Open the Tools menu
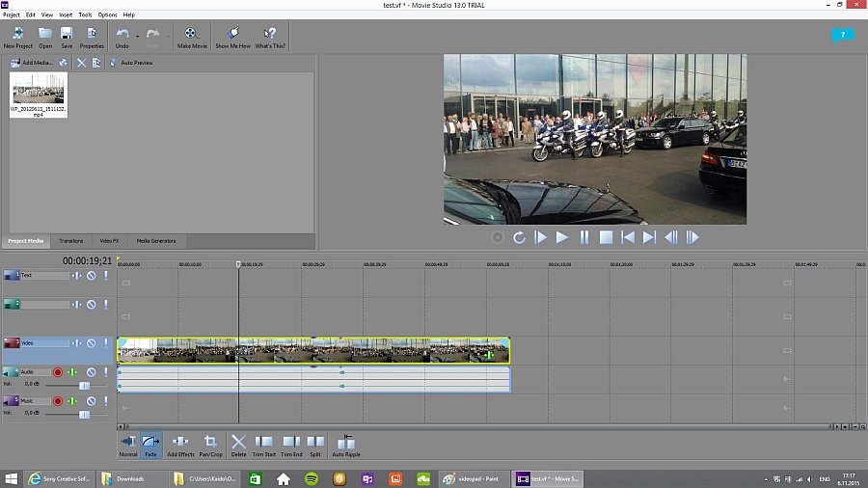Image resolution: width=868 pixels, height=488 pixels. pyautogui.click(x=85, y=14)
